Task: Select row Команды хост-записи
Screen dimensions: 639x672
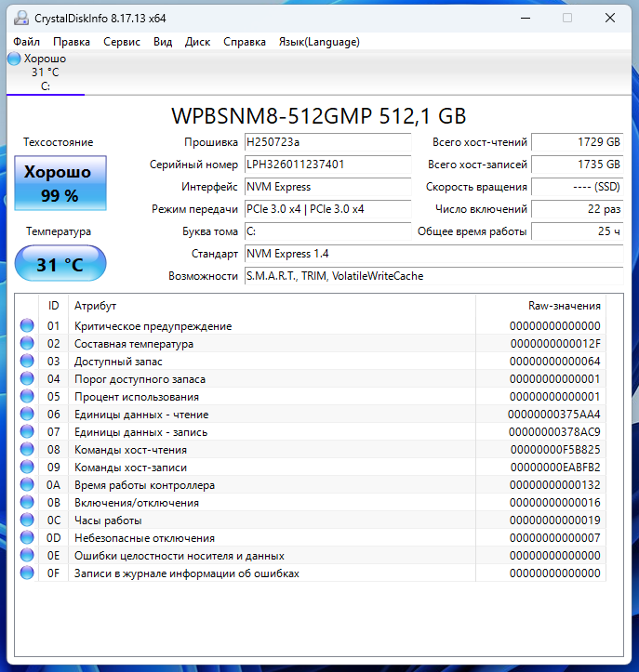Action: coord(311,468)
